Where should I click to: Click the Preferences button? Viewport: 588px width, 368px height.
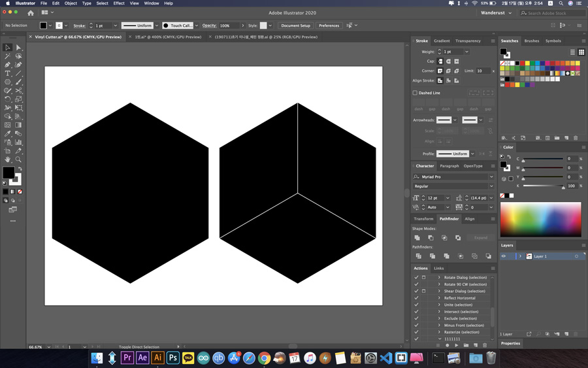(x=329, y=25)
